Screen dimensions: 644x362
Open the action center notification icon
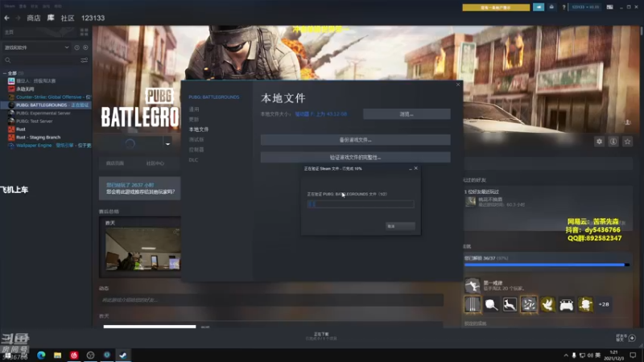coord(633,356)
